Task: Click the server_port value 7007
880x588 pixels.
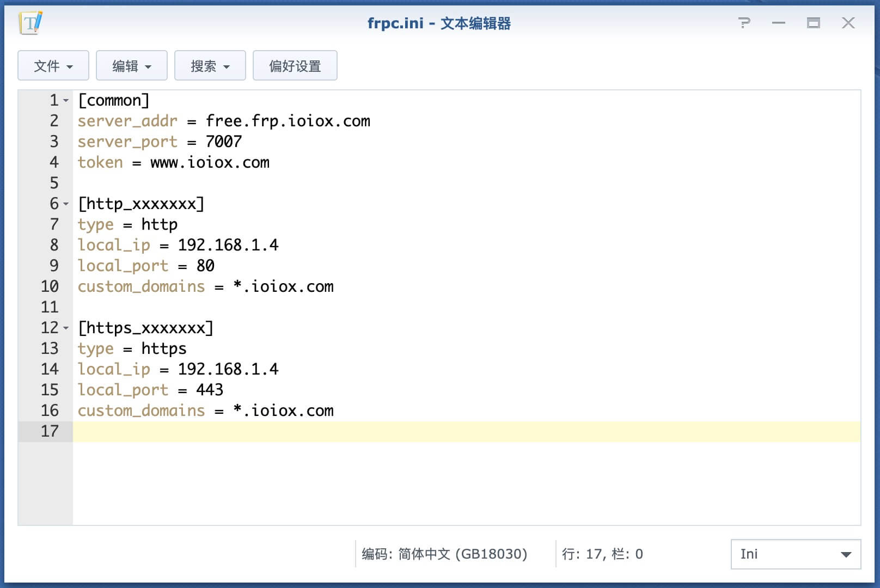Action: tap(224, 142)
